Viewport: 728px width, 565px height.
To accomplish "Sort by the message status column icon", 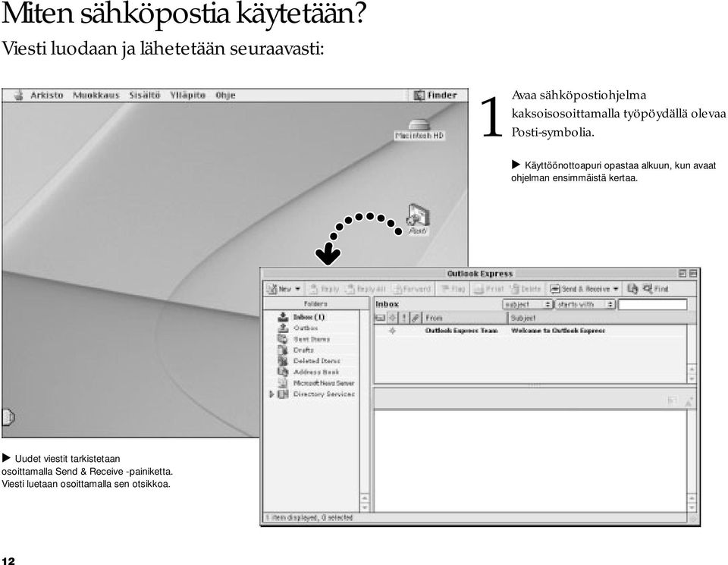I will (380, 318).
